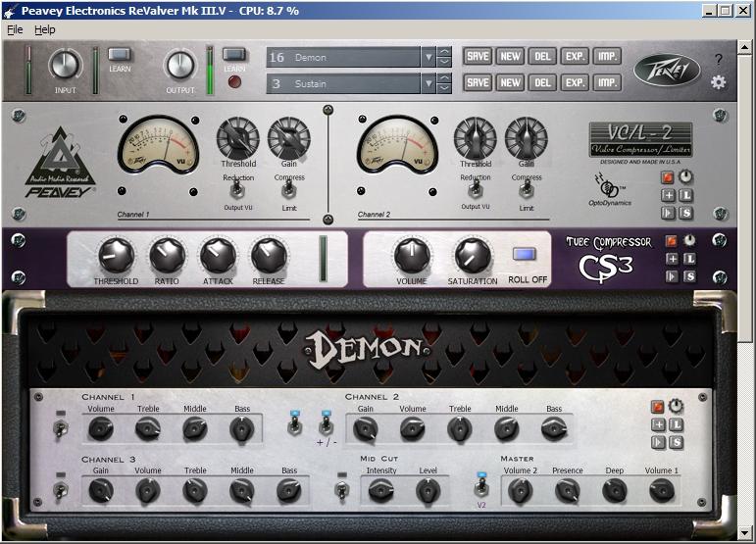Click the CS3 RATIO knob
Screen dimensions: 756x544
point(168,256)
